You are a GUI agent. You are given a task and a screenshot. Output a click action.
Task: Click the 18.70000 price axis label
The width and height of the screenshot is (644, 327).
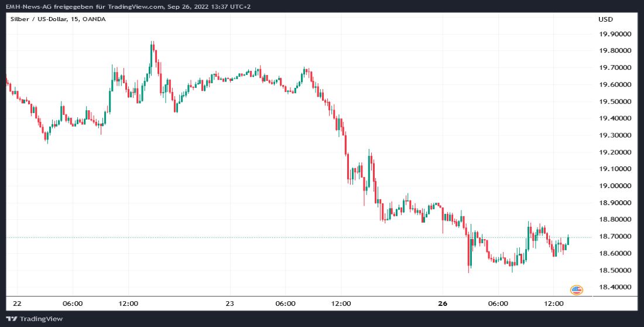point(614,237)
